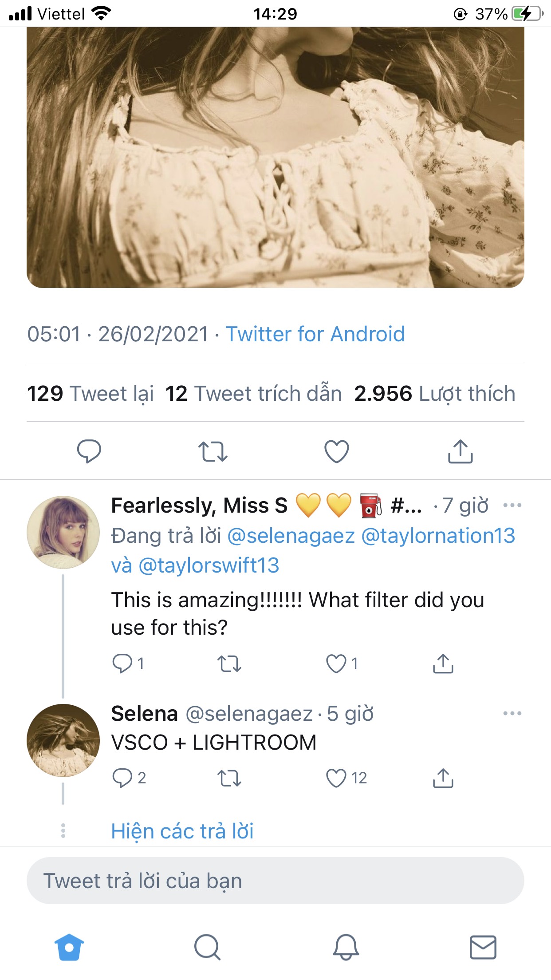Retweet the 'This is amazing' reply

pyautogui.click(x=229, y=664)
